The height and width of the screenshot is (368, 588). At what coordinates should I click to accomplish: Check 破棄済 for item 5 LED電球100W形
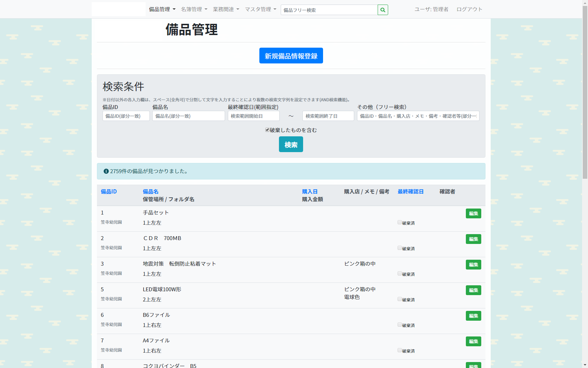point(400,299)
